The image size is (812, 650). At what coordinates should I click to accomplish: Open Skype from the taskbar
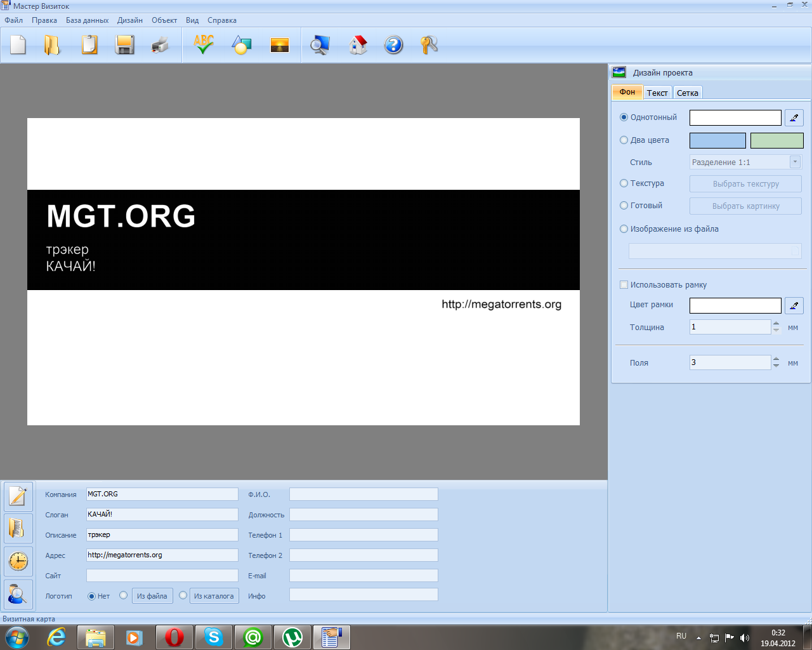click(214, 637)
